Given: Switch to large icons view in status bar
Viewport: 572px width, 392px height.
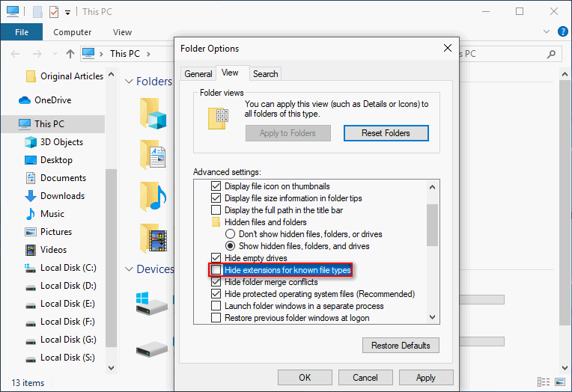Looking at the screenshot, I should [560, 382].
